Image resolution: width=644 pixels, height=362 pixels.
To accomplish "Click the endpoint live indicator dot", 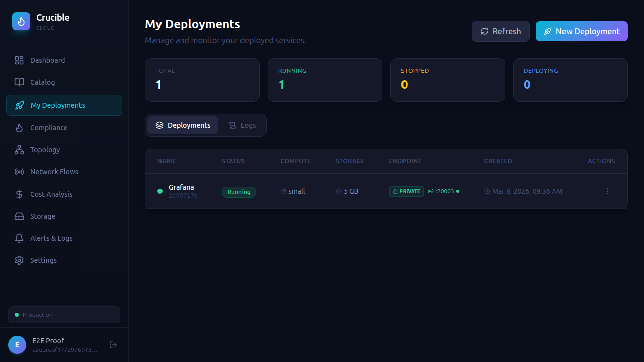I will pos(457,191).
